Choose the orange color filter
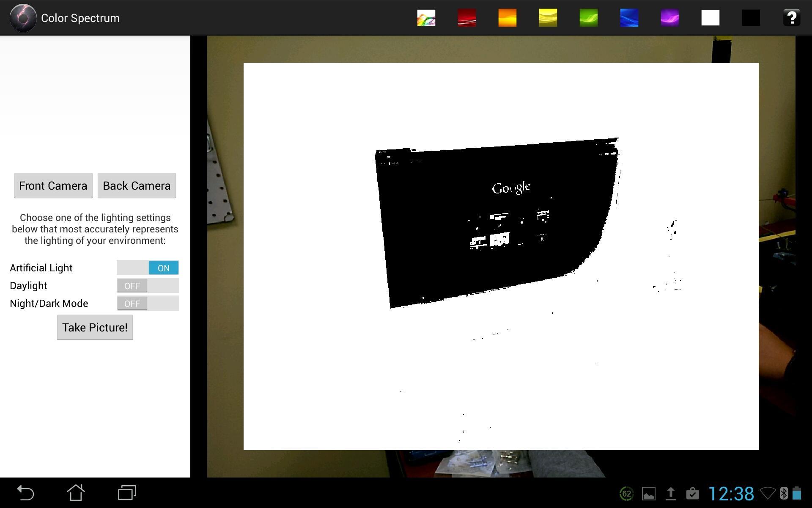812x508 pixels. pos(507,18)
